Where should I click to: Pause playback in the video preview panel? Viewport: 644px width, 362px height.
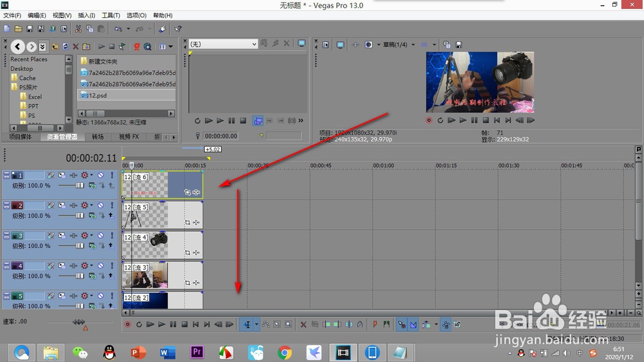pyautogui.click(x=474, y=120)
